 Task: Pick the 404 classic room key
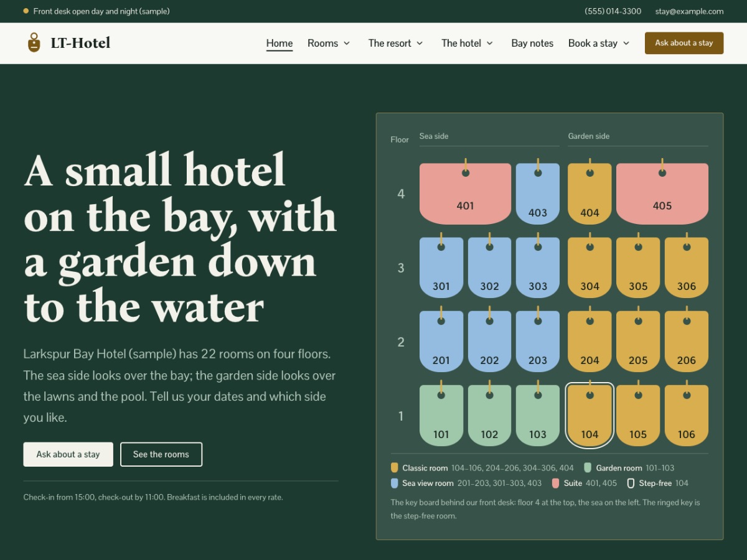click(590, 194)
